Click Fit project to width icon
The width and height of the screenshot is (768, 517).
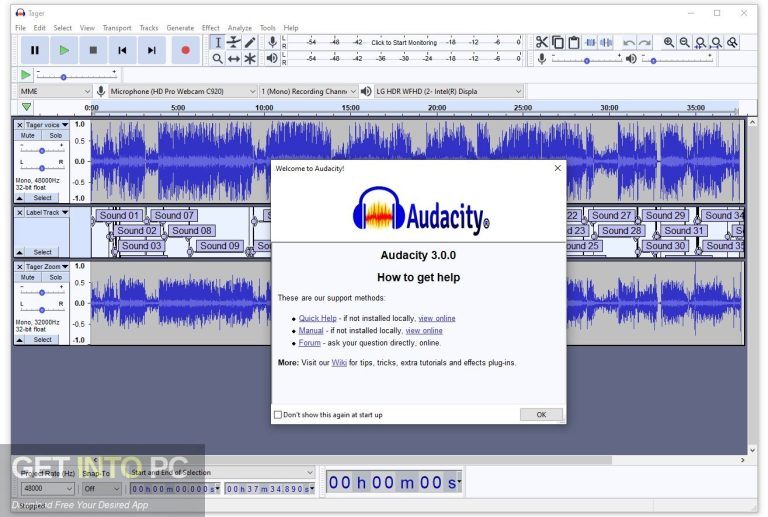tap(717, 43)
